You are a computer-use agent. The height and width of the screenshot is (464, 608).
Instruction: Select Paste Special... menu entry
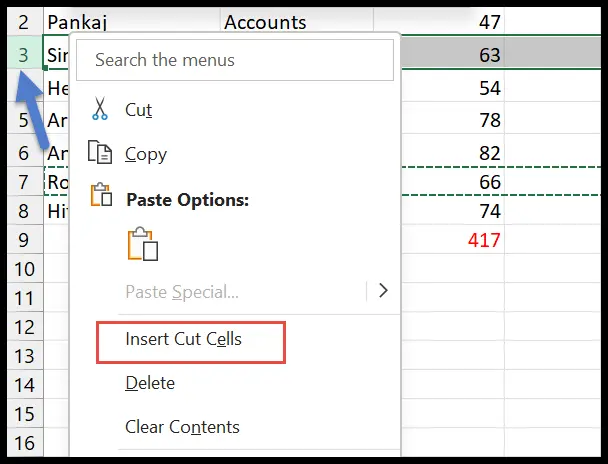coord(182,292)
